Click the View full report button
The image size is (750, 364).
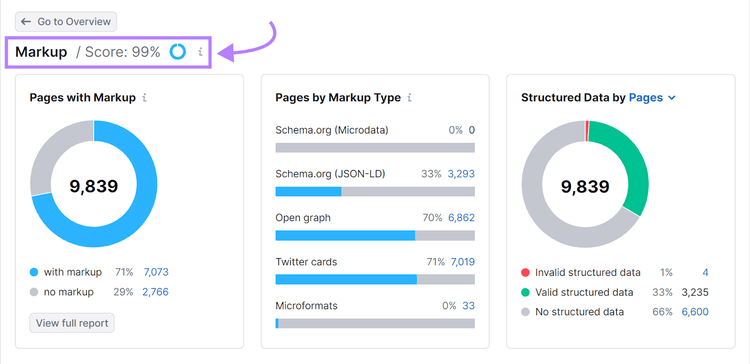pyautogui.click(x=72, y=323)
